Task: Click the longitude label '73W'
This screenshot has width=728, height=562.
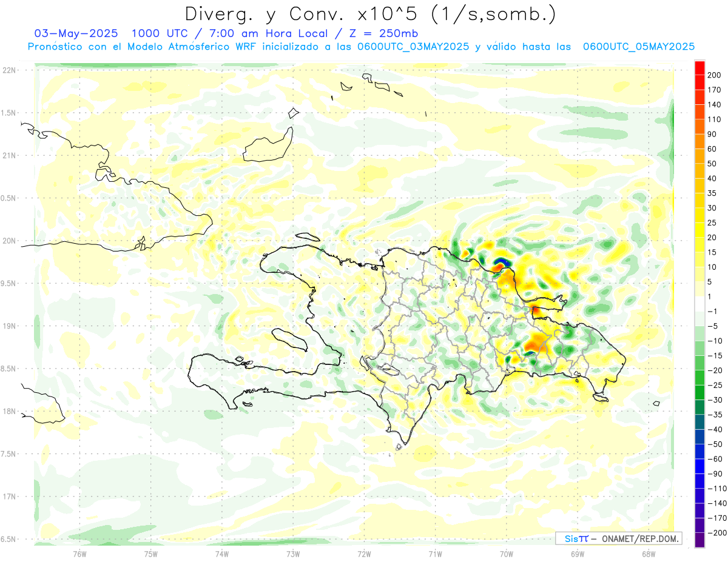Action: tap(293, 554)
